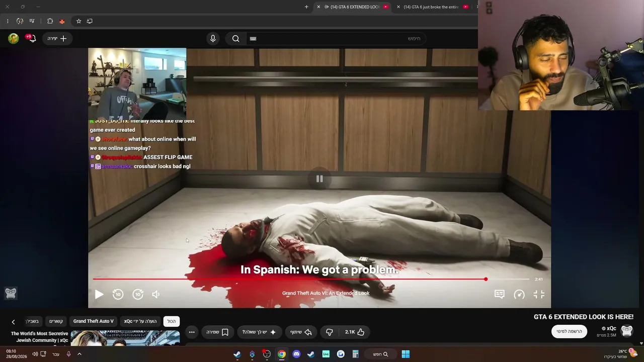Screen dimensions: 644x362
Task: Play the video with the play button
Action: click(99, 295)
